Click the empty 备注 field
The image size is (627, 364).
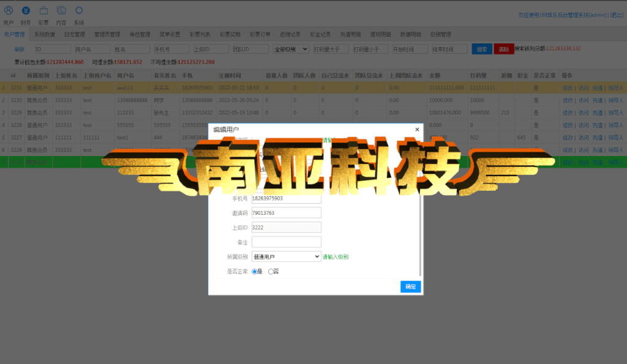(x=287, y=242)
